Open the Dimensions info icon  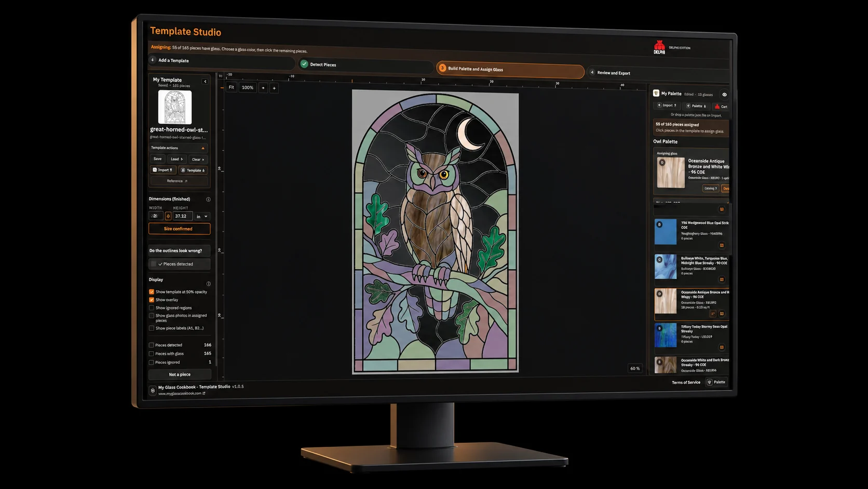208,200
